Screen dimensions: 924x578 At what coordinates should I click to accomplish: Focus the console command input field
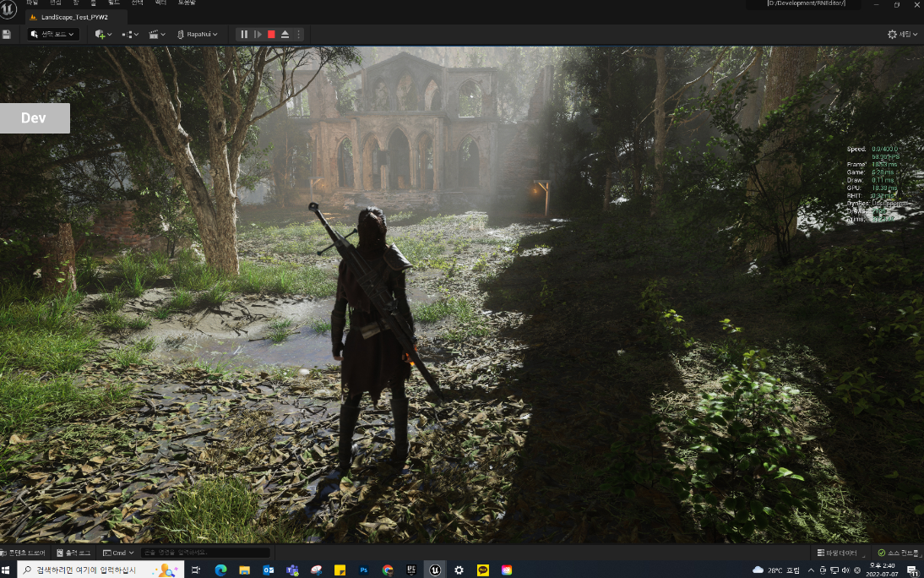[x=205, y=553]
